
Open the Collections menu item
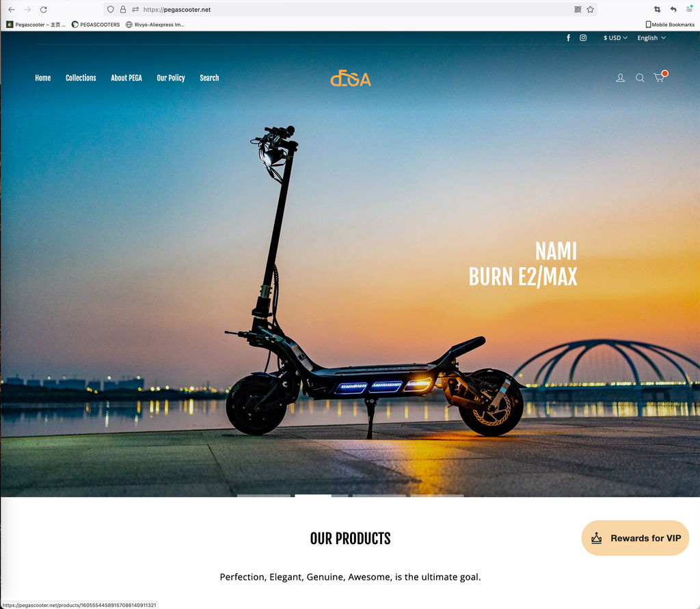coord(81,78)
